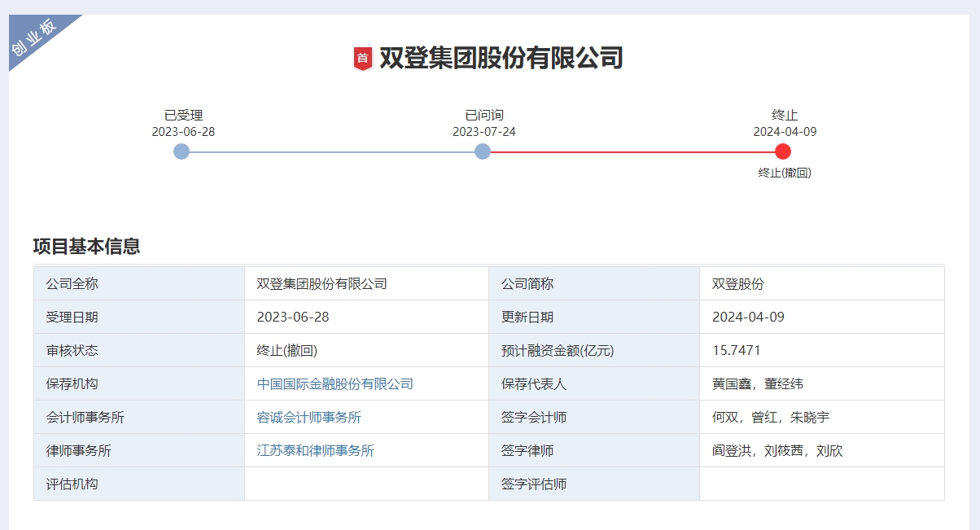Screen dimensions: 980x530
Task: Click the 更新日期 label cell
Action: click(594, 318)
